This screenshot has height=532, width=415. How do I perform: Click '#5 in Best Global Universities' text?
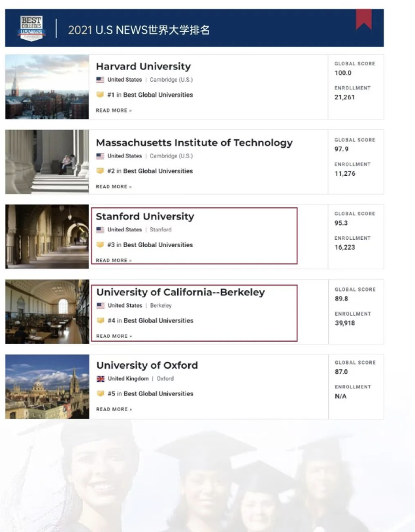[150, 394]
